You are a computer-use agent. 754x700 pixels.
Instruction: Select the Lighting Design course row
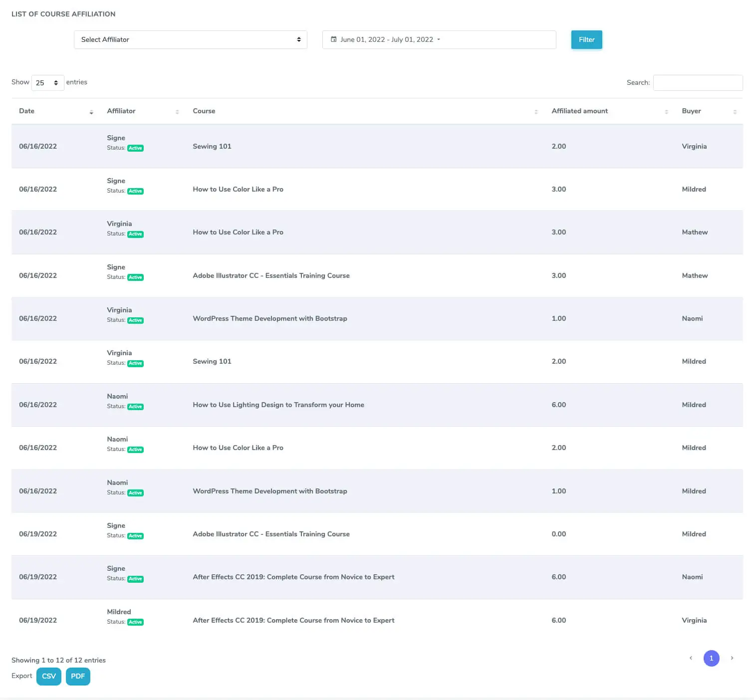tap(278, 405)
